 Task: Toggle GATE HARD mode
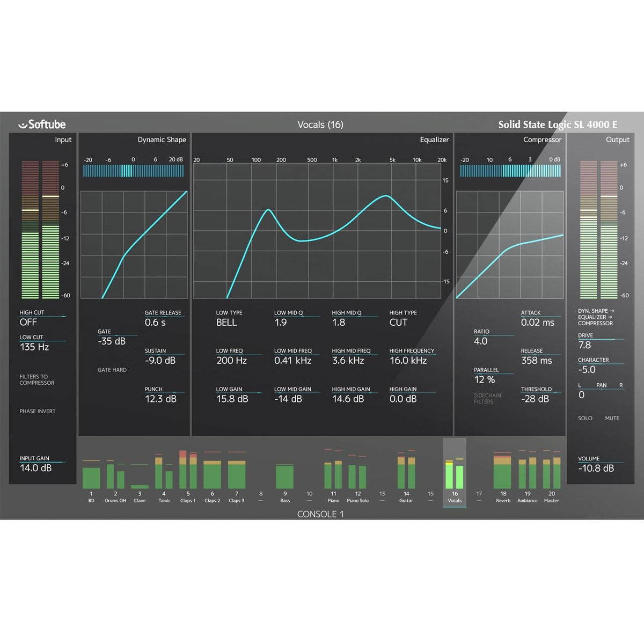[x=112, y=370]
